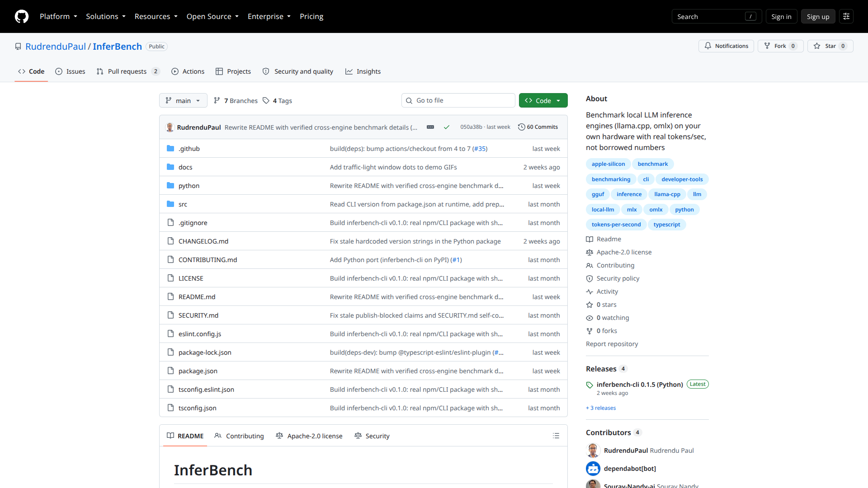Open the 60 Commits history
Image resolution: width=868 pixels, height=488 pixels.
[x=538, y=127]
